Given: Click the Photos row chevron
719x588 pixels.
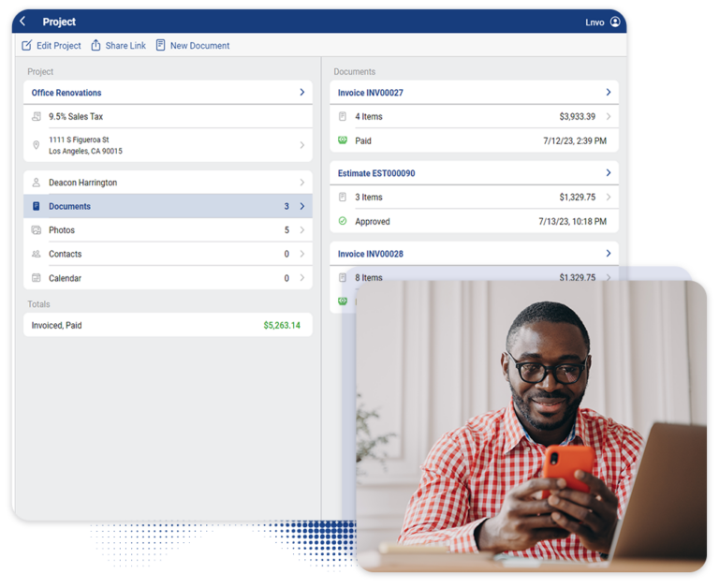Looking at the screenshot, I should pos(302,230).
